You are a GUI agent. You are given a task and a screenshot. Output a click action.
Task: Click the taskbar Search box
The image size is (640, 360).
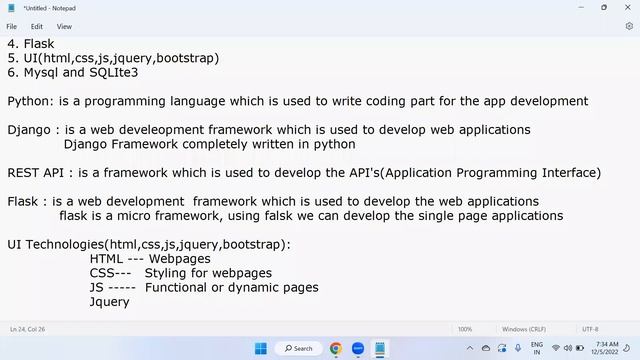click(x=299, y=349)
